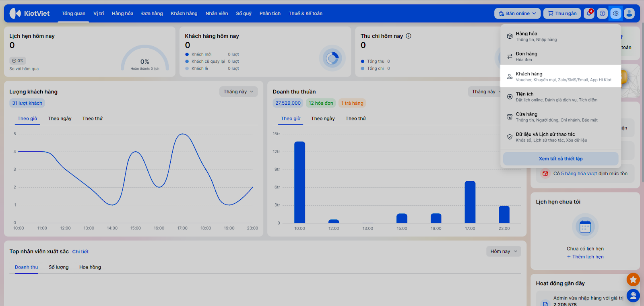Image resolution: width=644 pixels, height=306 pixels.
Task: Open Đơn hàng in top navigation bar
Action: tap(152, 13)
